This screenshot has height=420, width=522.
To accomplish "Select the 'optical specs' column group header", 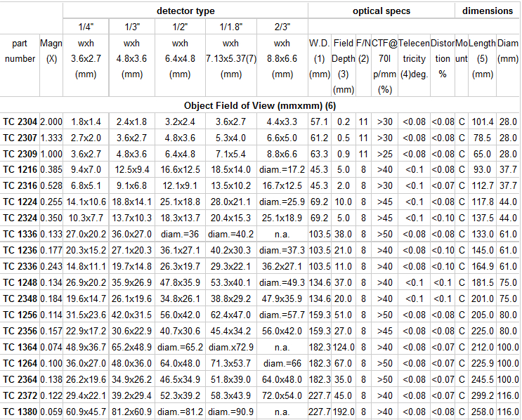I will tap(381, 11).
